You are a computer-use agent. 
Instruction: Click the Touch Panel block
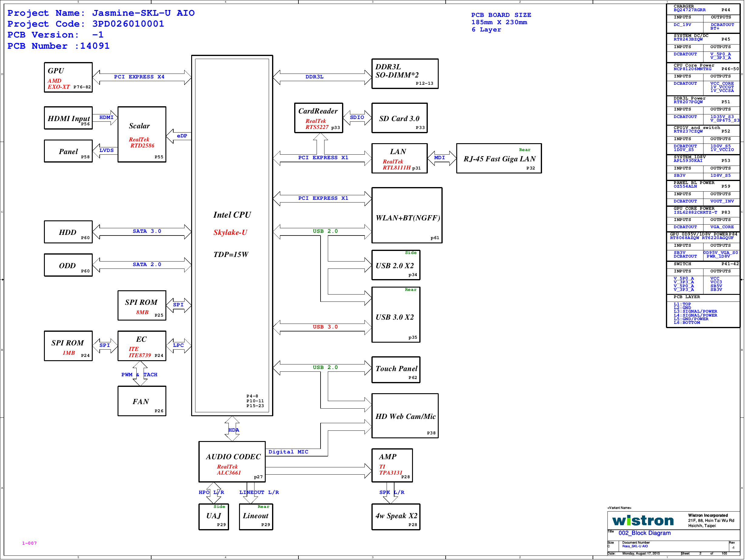[396, 370]
